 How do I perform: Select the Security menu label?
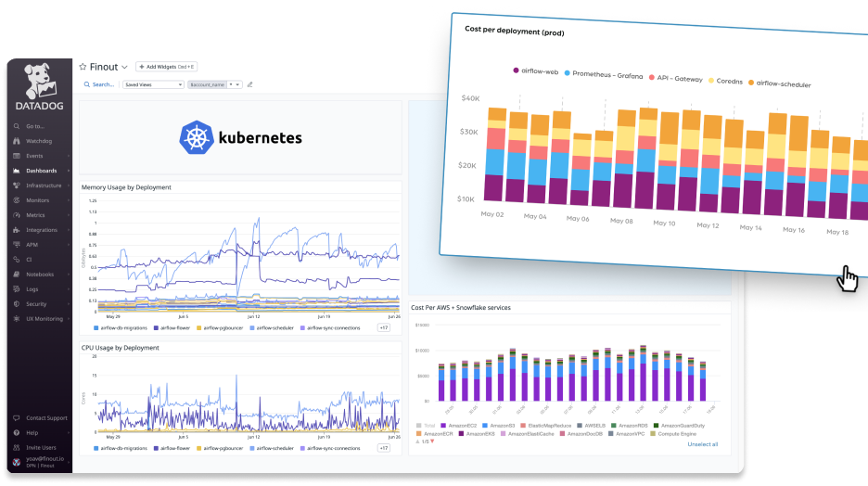(x=36, y=304)
